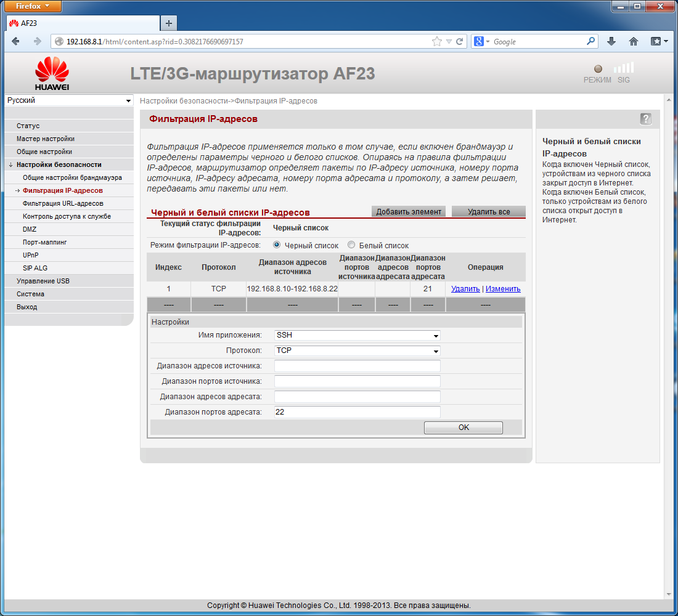Open the UPnP submenu item
The image size is (678, 616).
click(31, 256)
